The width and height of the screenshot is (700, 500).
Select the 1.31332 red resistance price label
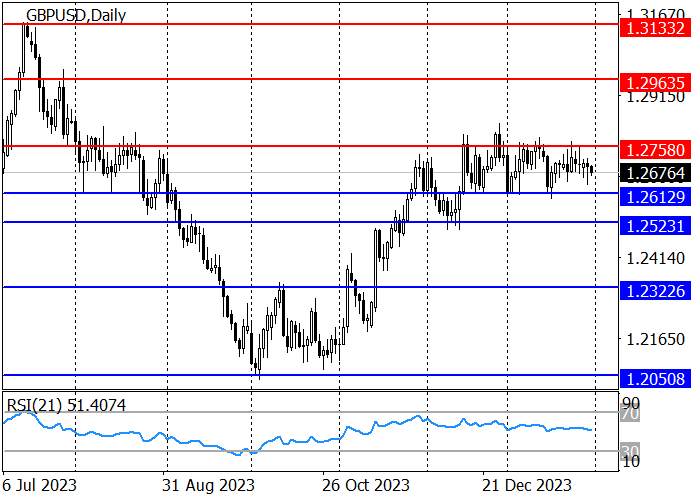pos(655,28)
